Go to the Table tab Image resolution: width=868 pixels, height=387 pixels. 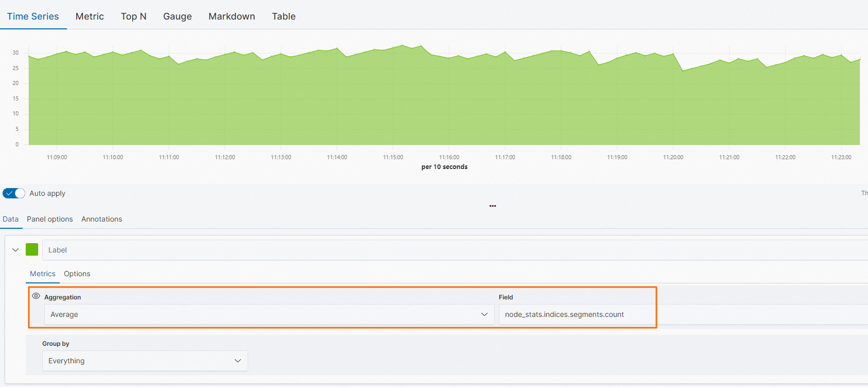click(284, 16)
